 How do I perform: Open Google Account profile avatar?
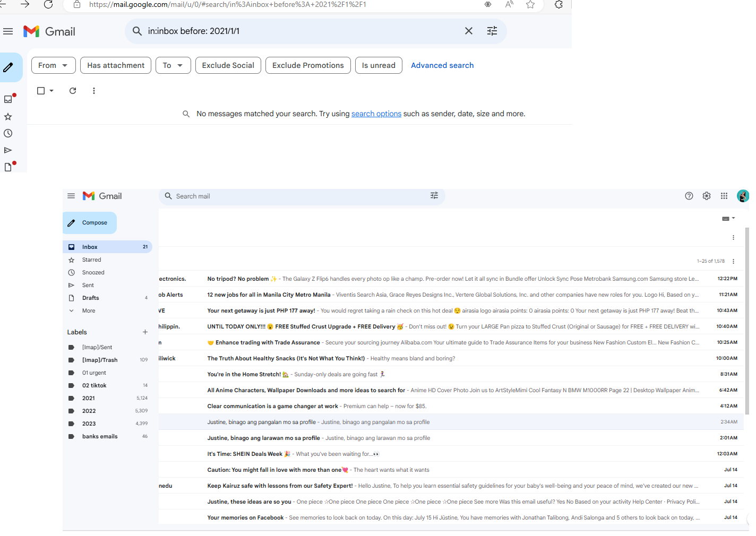[x=743, y=196]
